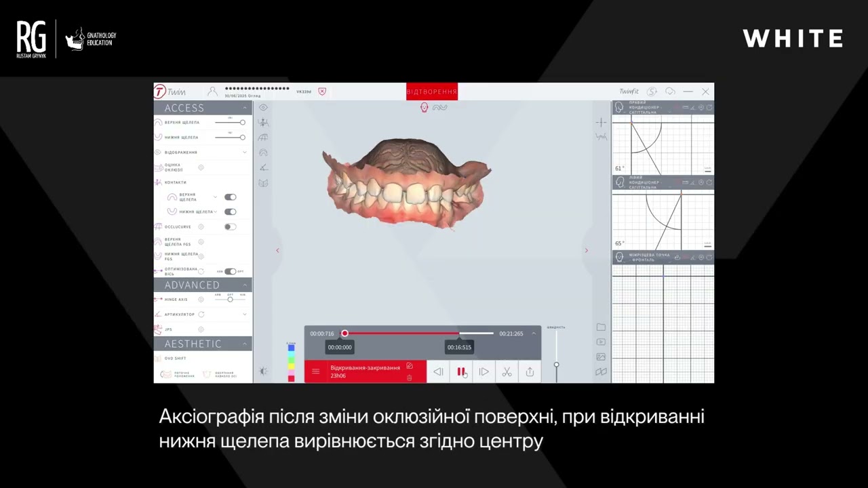The height and width of the screenshot is (488, 868).
Task: Click the crosshair plus icon at viewport right
Action: point(601,122)
